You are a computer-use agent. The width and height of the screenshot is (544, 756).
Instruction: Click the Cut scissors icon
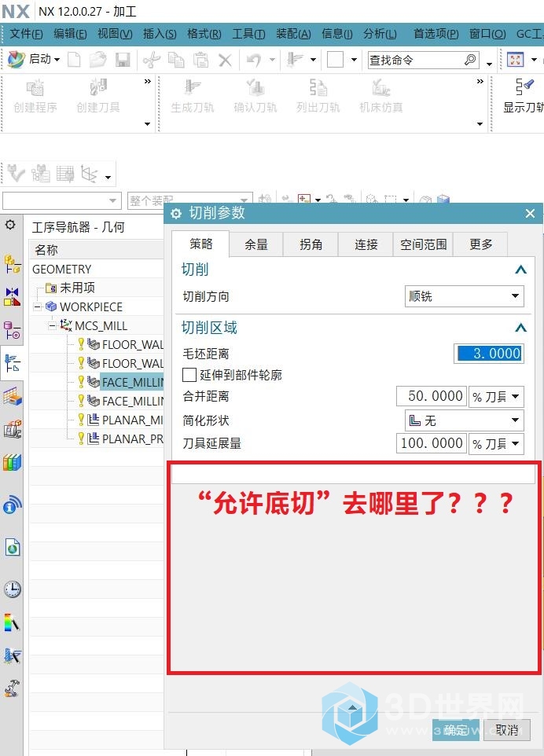coord(152,60)
